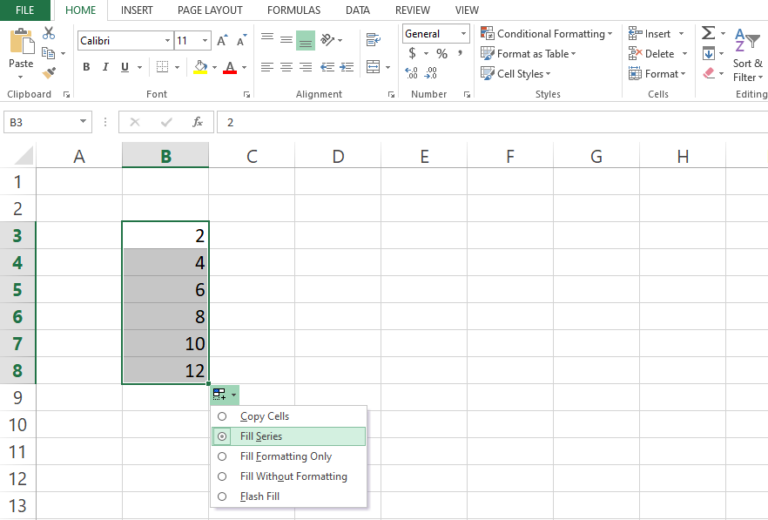Image resolution: width=768 pixels, height=520 pixels.
Task: Click Middle Align icon
Action: tap(287, 40)
